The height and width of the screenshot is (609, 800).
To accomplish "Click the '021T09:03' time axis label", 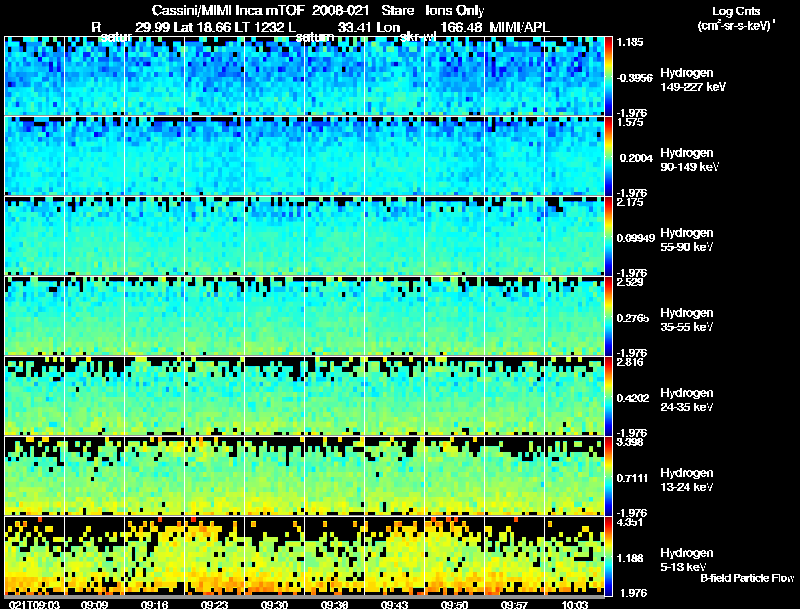I will click(x=34, y=604).
